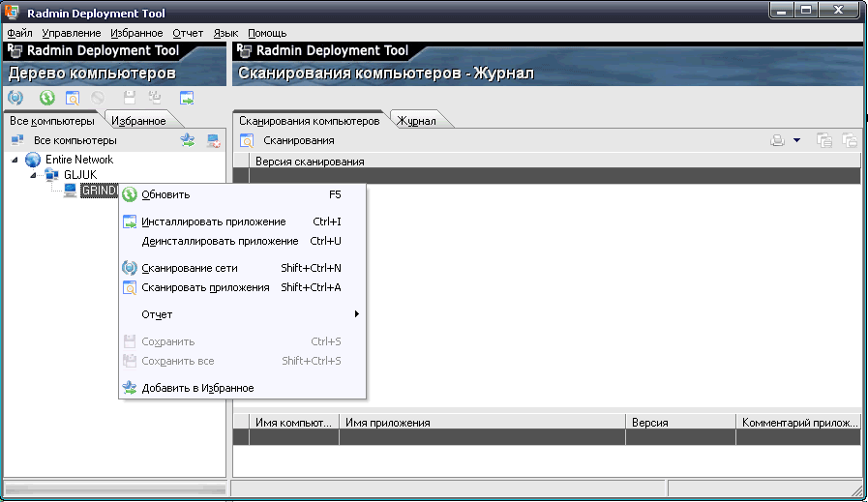The image size is (868, 502).
Task: Open dropdown arrow next to printer icon
Action: coord(796,140)
